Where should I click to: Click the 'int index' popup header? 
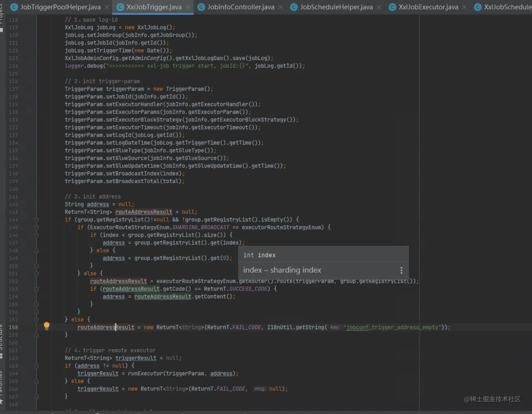260,255
